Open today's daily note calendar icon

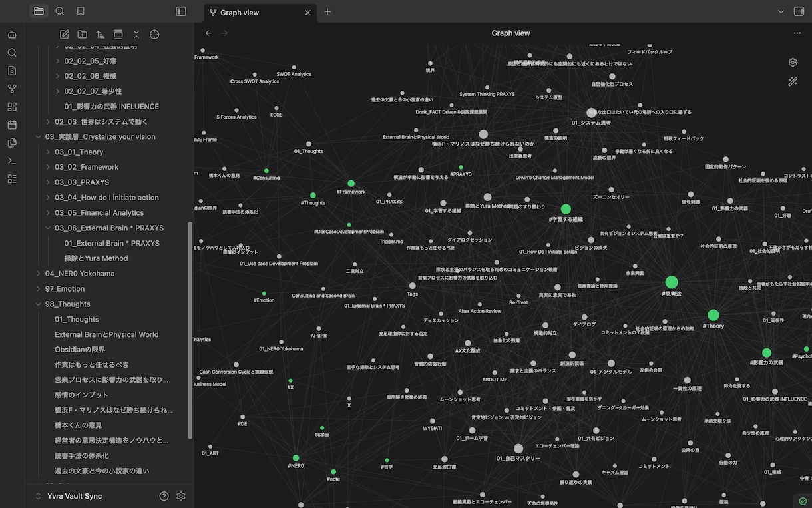tap(12, 125)
